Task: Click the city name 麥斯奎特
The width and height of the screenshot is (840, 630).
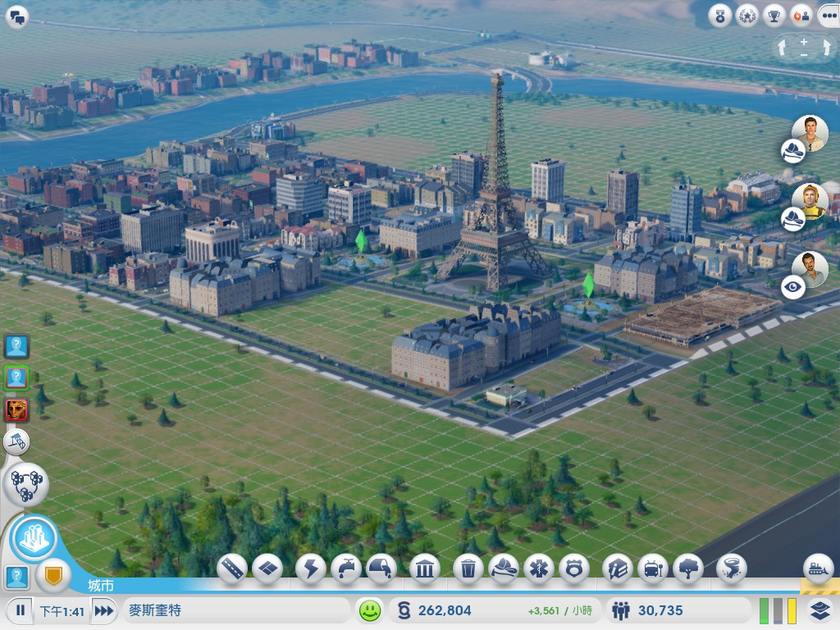Action: pos(155,610)
